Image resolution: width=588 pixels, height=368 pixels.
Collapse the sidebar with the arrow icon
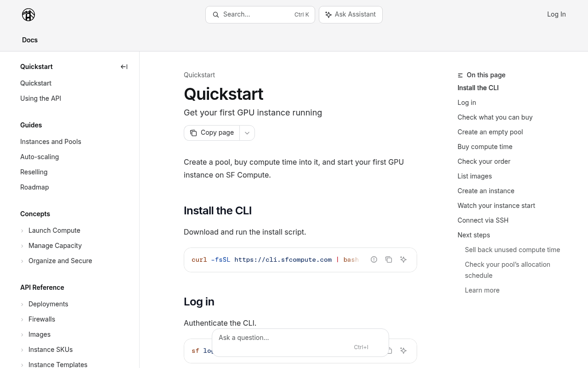pos(124,67)
